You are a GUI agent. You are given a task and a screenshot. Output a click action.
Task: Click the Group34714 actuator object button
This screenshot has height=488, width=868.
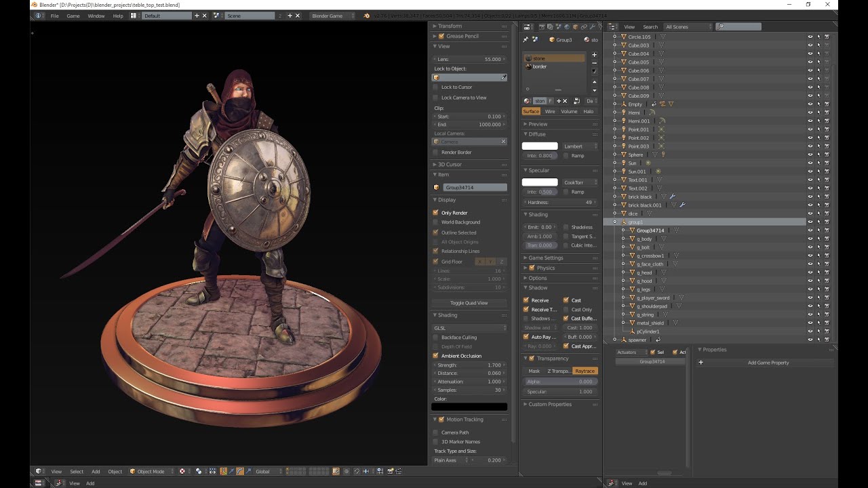pos(651,362)
